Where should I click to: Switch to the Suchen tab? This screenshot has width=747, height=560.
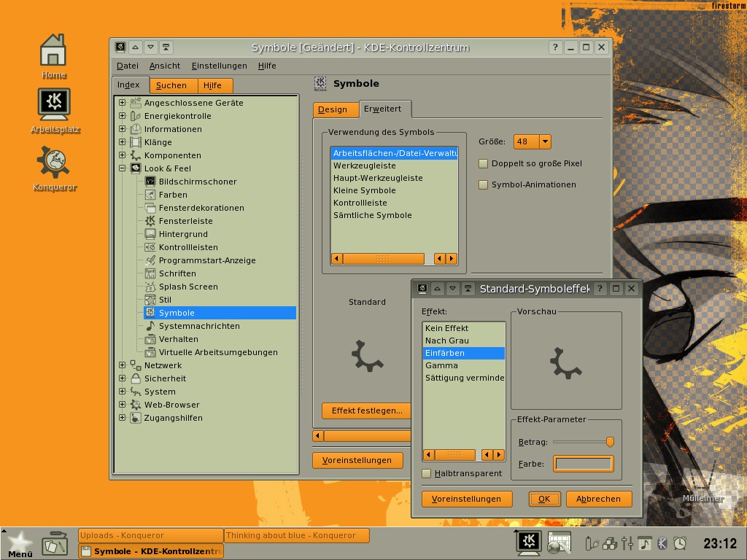pos(173,85)
